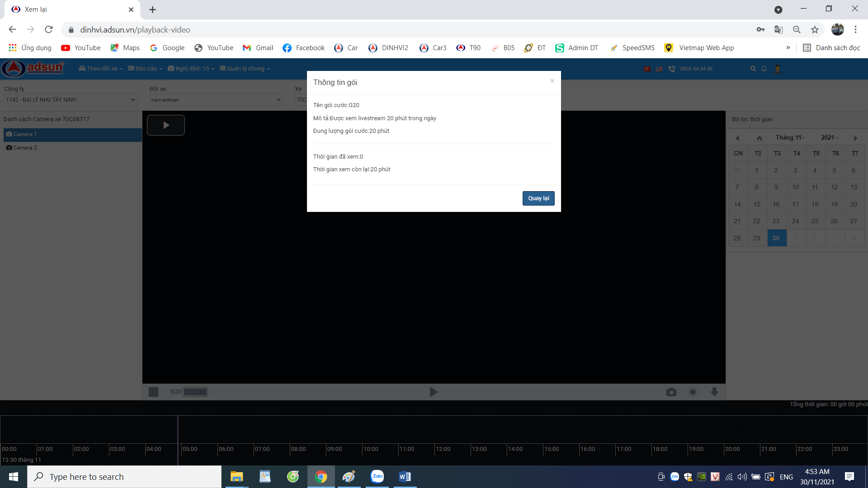Image resolution: width=868 pixels, height=488 pixels.
Task: Take a snapshot with the camera icon
Action: tap(671, 392)
